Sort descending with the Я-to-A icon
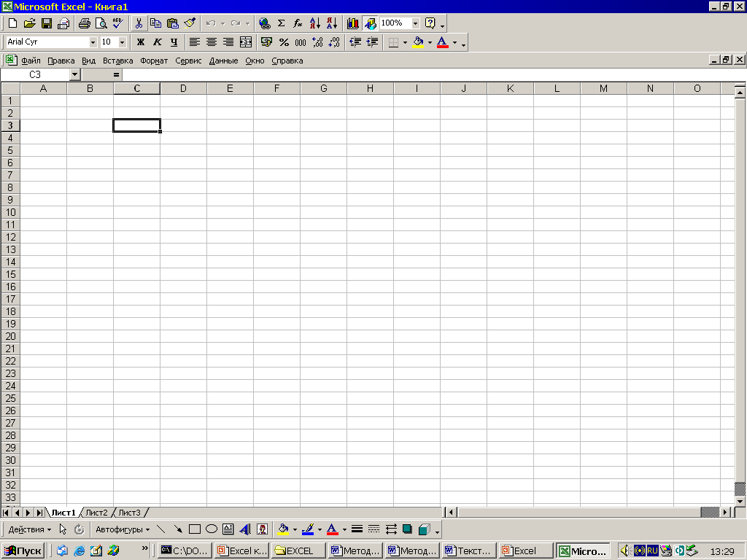Viewport: 747px width, 560px height. pos(332,23)
